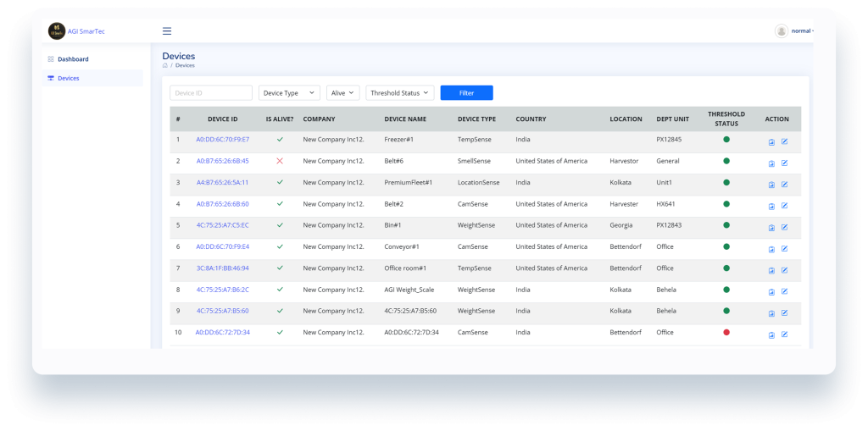This screenshot has width=868, height=431.
Task: Edit the AGI Weight_Scale device
Action: 784,291
